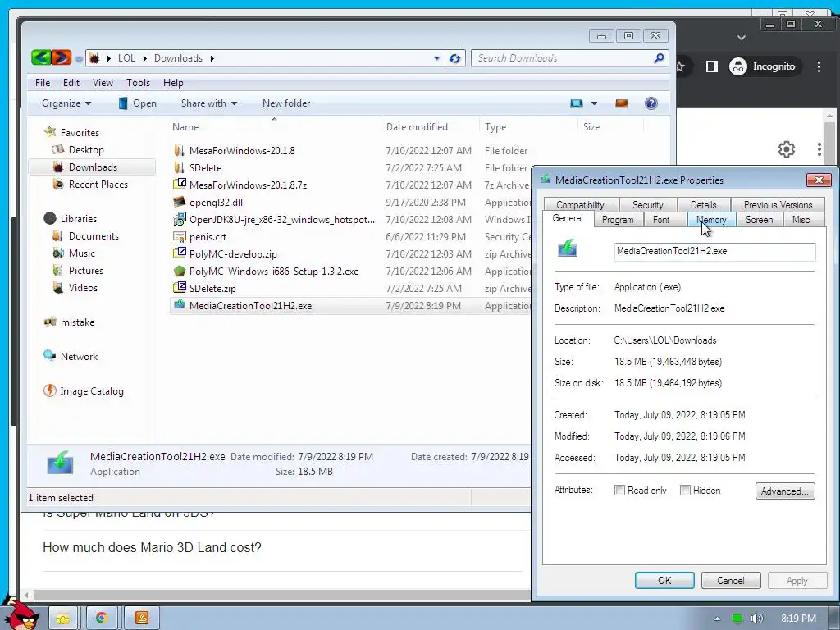
Task: Click the Chrome settings gear icon
Action: point(787,149)
